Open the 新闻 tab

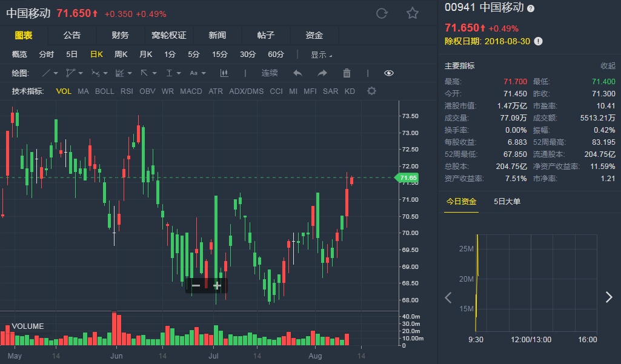click(217, 35)
